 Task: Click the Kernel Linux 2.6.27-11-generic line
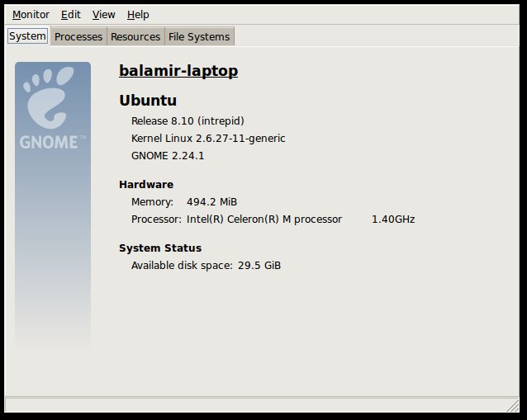(208, 139)
